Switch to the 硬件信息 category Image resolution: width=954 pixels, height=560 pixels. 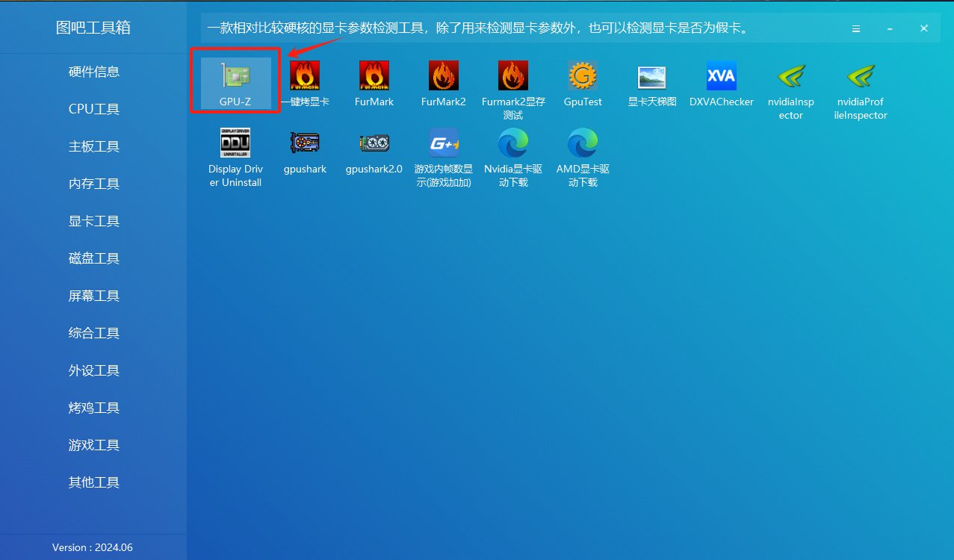coord(93,72)
